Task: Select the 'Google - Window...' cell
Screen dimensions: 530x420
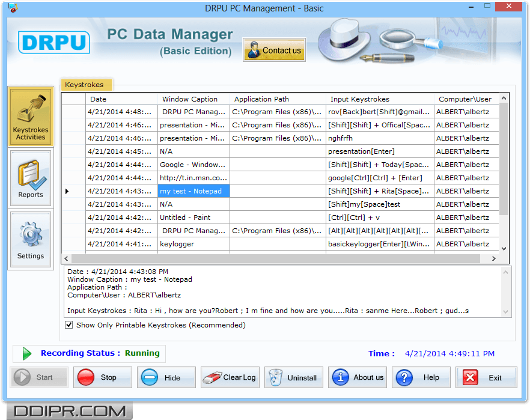Action: point(193,165)
